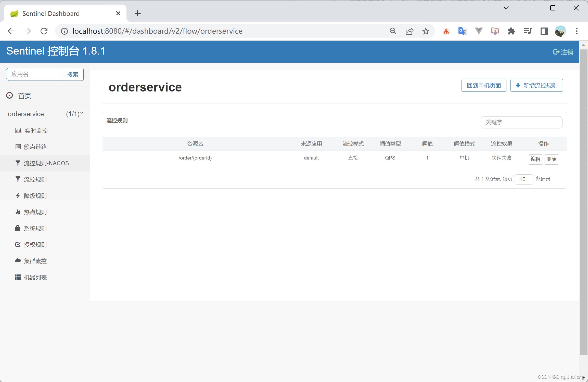
Task: Click 删除 for the /order/{orderId} rule
Action: 551,159
